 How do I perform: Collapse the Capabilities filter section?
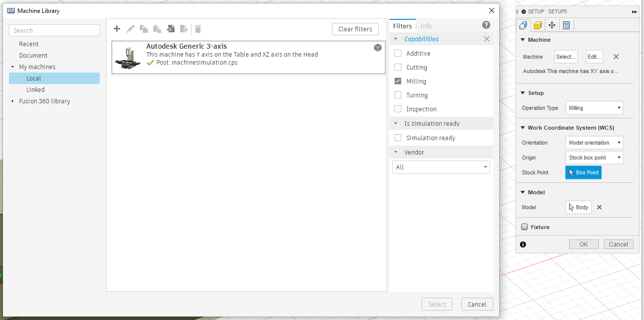pyautogui.click(x=396, y=39)
